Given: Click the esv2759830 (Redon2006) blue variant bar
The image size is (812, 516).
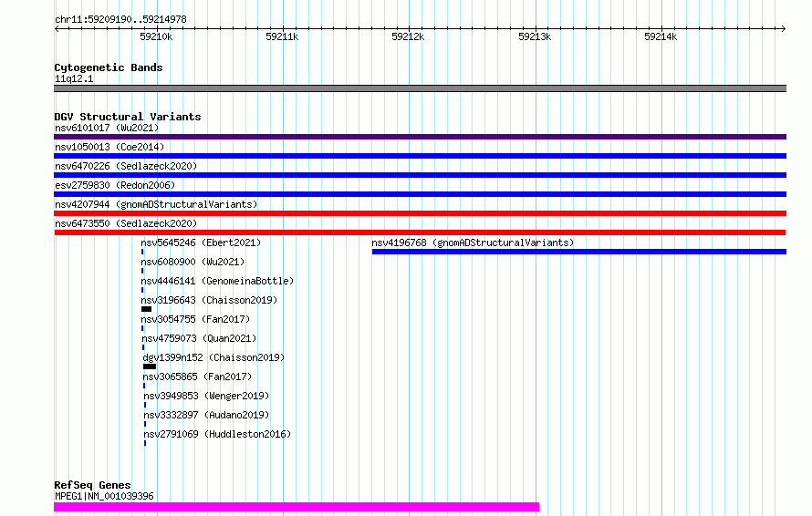Looking at the screenshot, I should point(420,194).
